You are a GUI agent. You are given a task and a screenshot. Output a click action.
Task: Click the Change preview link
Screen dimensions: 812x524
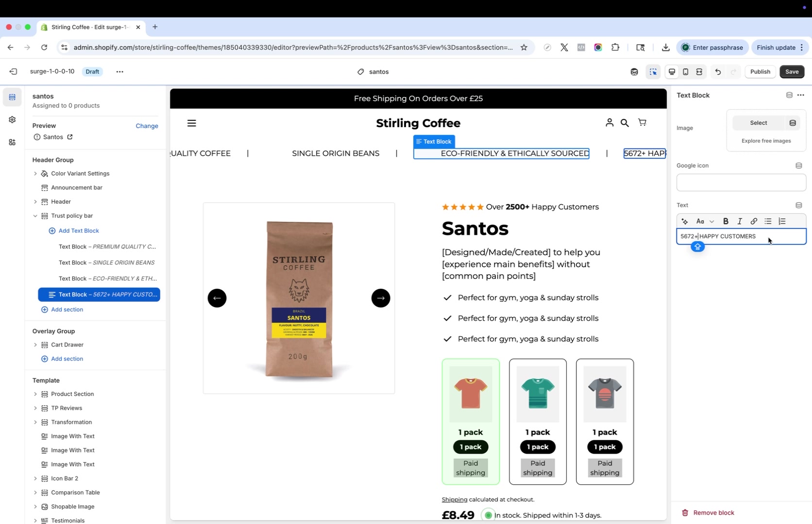[147, 126]
